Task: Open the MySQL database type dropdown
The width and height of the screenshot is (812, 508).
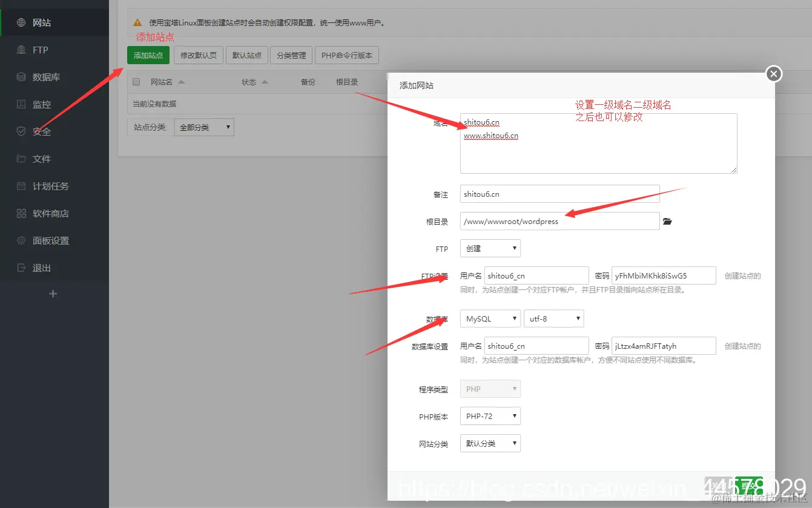Action: click(490, 318)
